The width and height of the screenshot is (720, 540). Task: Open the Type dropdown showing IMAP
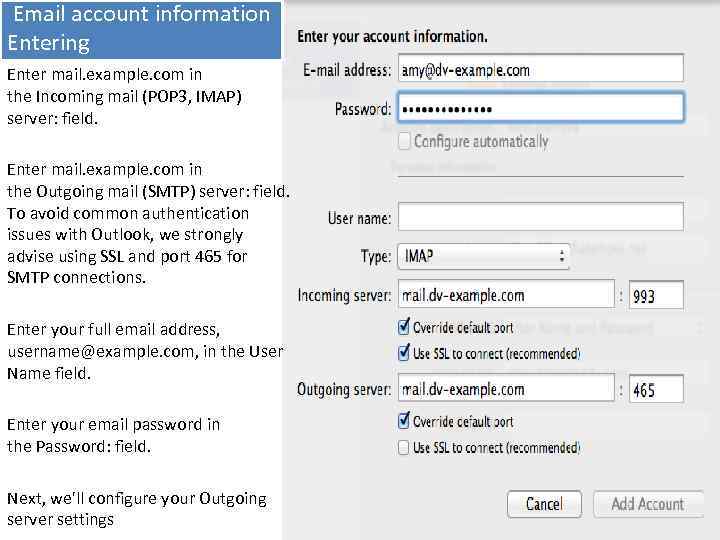(482, 256)
